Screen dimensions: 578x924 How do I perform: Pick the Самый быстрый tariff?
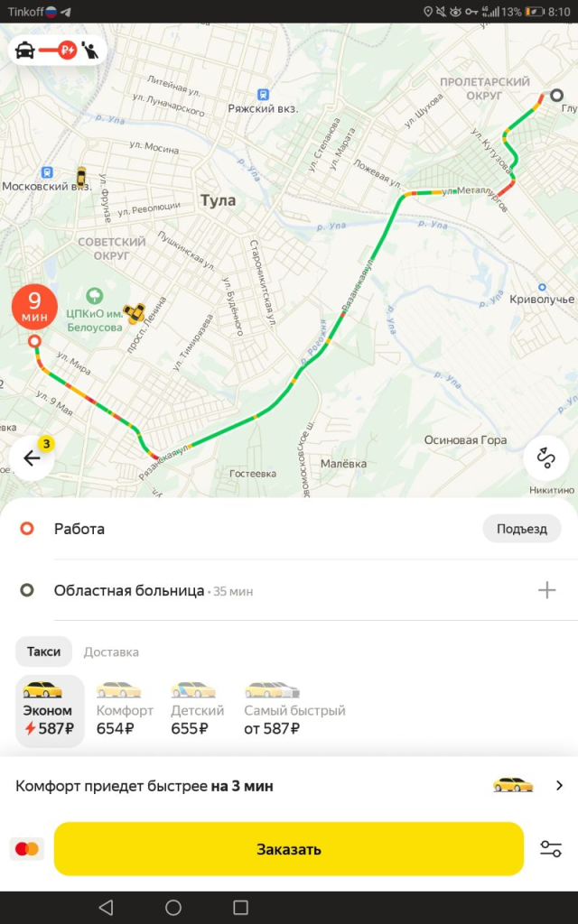[x=294, y=710]
